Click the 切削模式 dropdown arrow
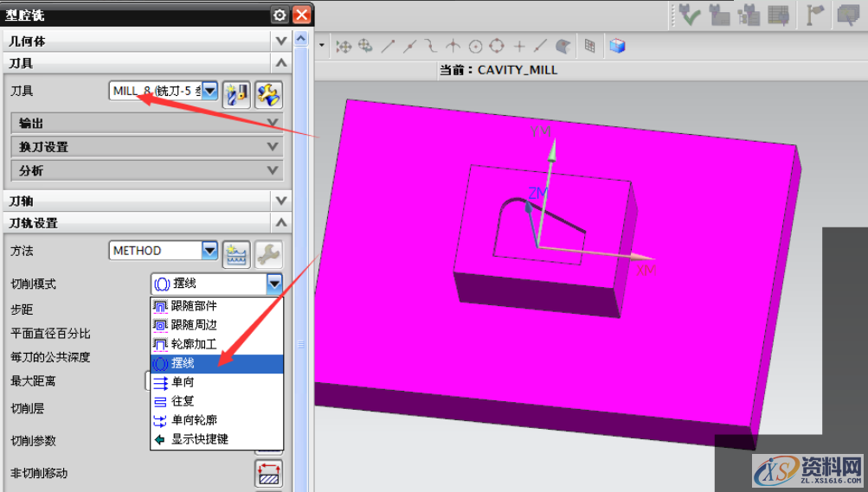This screenshot has width=868, height=492. pyautogui.click(x=274, y=283)
